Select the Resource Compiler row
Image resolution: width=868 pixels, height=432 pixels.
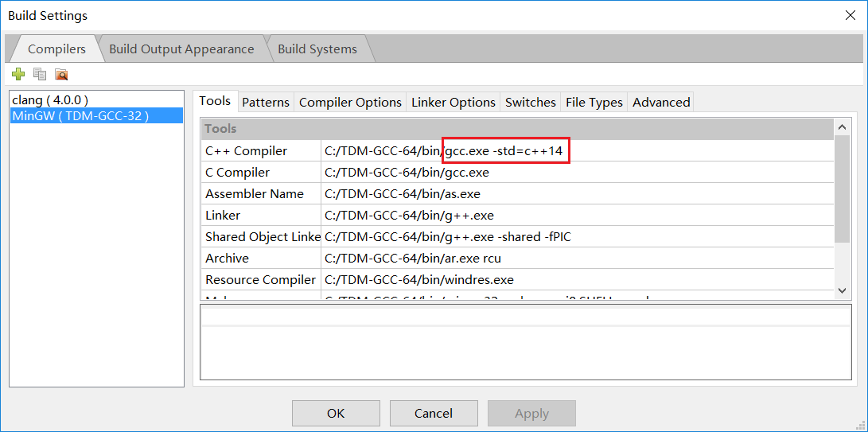(260, 280)
